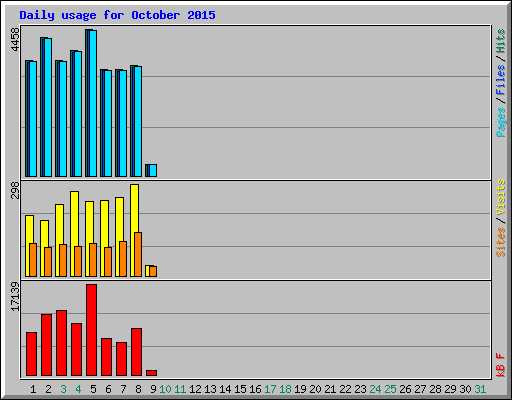Click the 17139 axis value label
Viewport: 512px width, 400px height.
15,297
